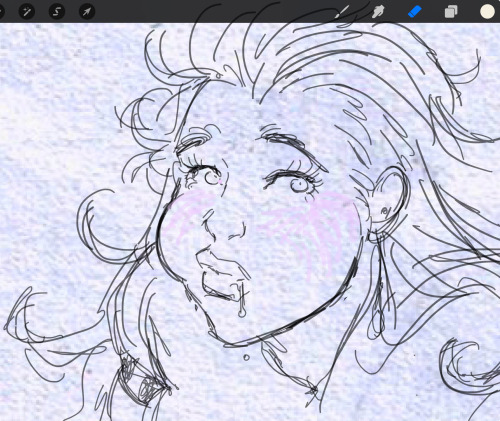Screen dimensions: 500x421
Task: Choose the Paint brush tool
Action: 342,12
